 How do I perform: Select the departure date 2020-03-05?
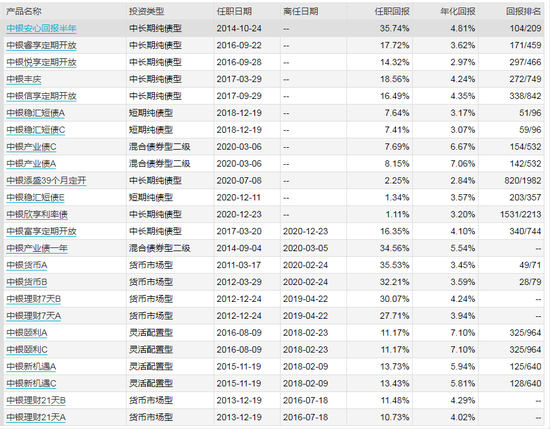click(x=306, y=248)
